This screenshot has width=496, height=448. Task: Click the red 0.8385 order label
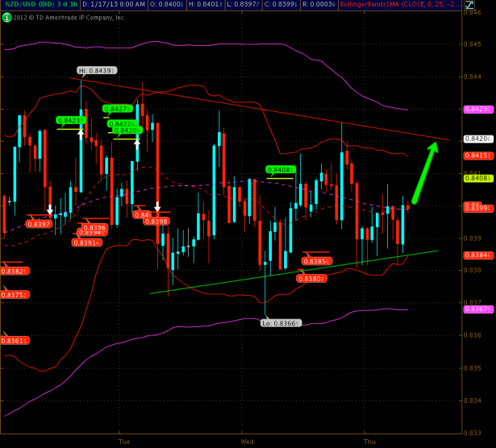(316, 261)
